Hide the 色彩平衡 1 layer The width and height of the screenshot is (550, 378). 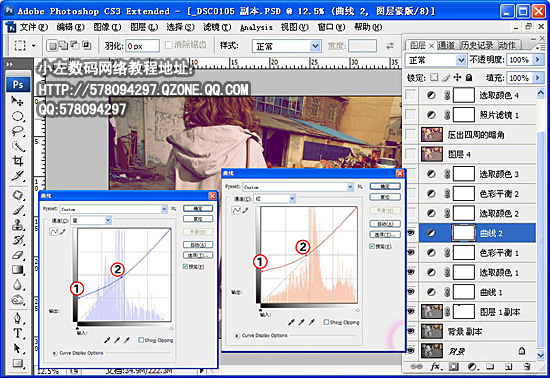[x=410, y=253]
